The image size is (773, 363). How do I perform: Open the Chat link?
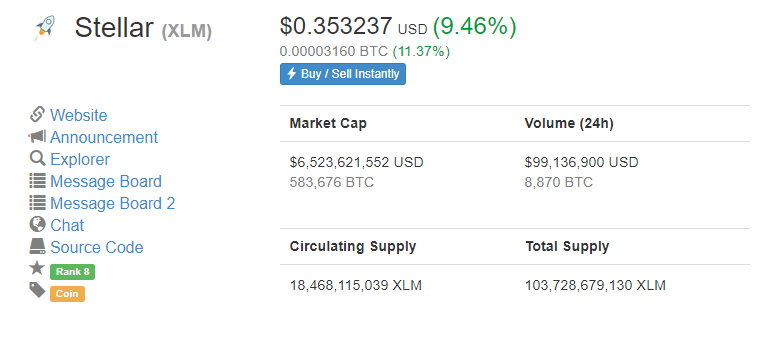click(68, 225)
